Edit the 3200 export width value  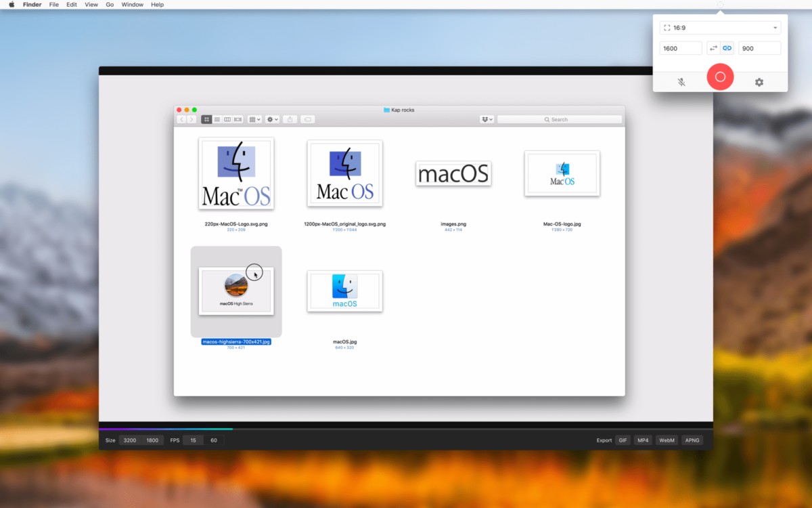pos(130,440)
